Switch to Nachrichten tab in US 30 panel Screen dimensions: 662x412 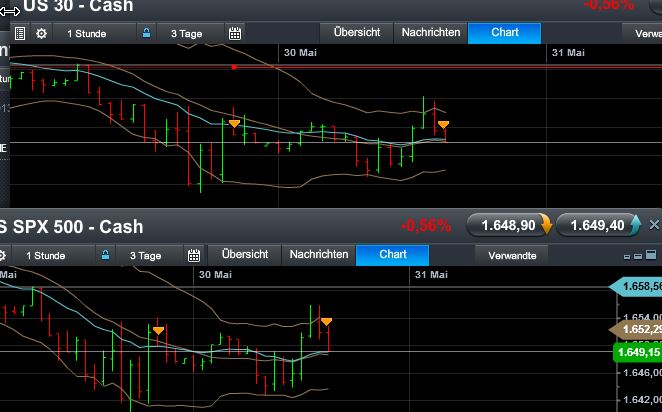(x=431, y=33)
